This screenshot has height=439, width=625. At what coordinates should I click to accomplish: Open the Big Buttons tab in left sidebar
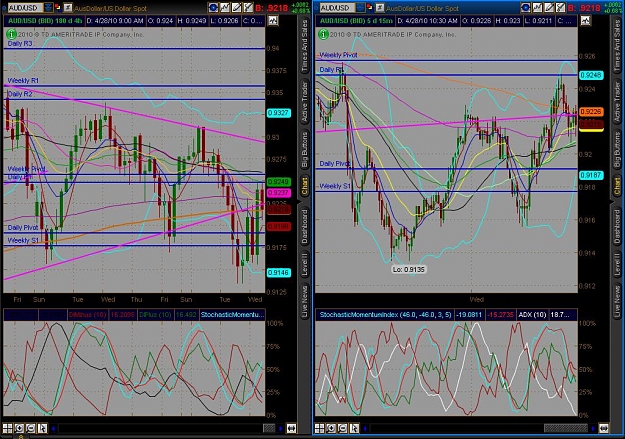[305, 150]
